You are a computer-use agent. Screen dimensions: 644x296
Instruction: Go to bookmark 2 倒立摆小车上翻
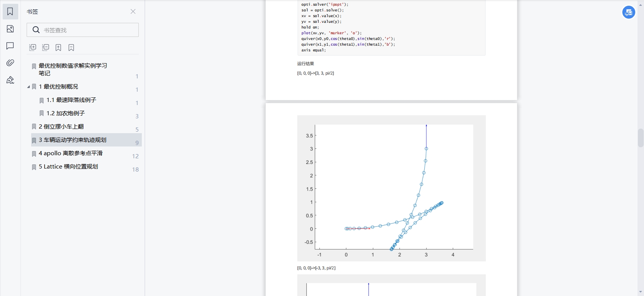(x=61, y=127)
